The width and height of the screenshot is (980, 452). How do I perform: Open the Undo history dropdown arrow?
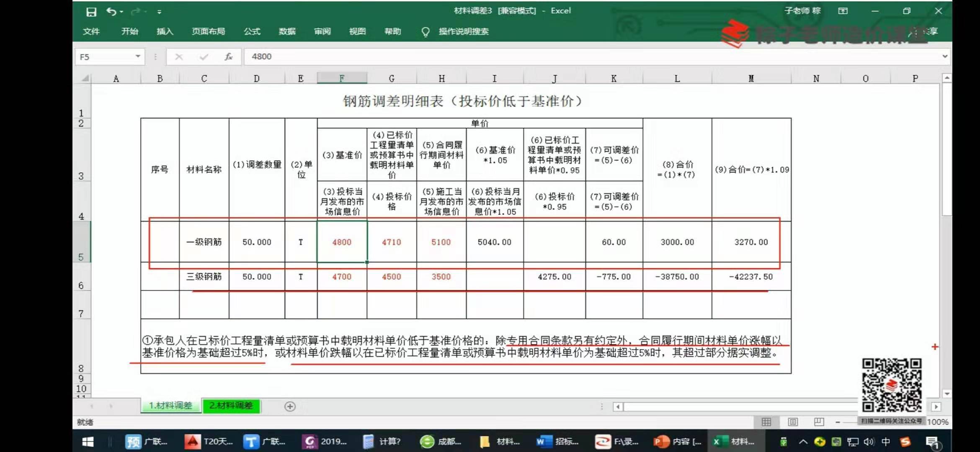pyautogui.click(x=121, y=12)
